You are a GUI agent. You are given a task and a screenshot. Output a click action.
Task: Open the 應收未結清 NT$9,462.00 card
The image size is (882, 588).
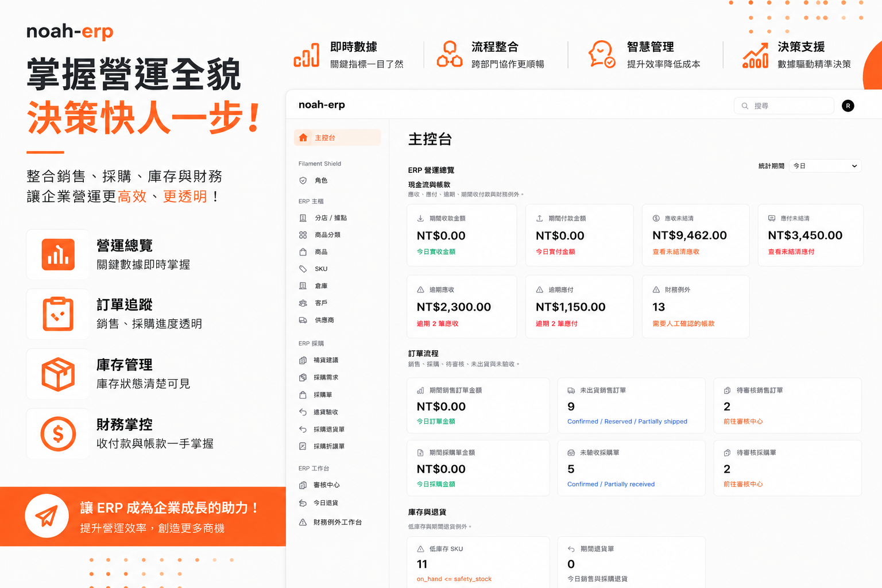point(695,235)
